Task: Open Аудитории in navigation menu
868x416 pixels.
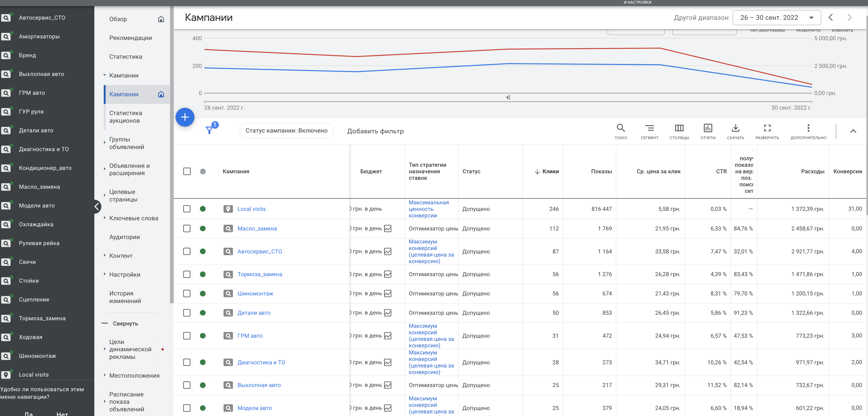Action: [124, 237]
